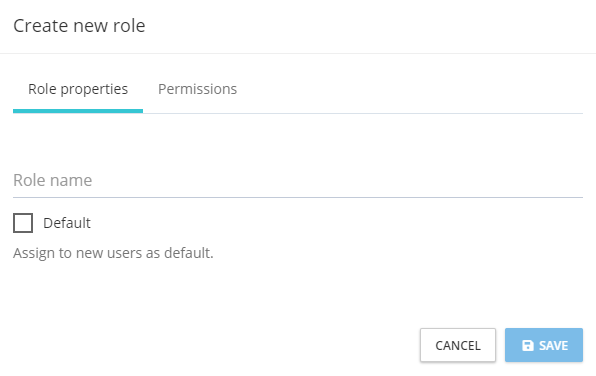The image size is (596, 376).
Task: Open the Permissions settings tab
Action: coord(197,89)
